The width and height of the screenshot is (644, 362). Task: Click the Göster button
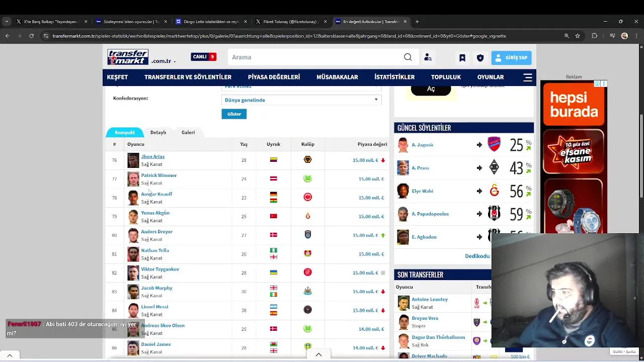point(234,114)
